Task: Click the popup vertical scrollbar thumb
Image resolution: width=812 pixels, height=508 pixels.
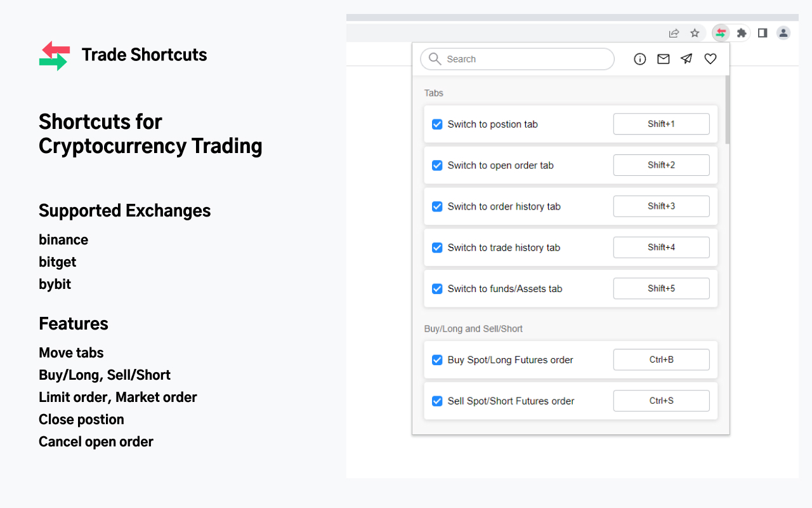Action: pyautogui.click(x=727, y=109)
